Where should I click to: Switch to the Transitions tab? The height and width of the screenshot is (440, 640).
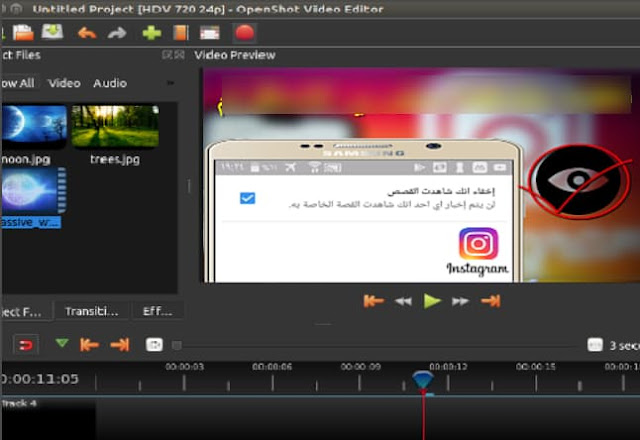91,311
